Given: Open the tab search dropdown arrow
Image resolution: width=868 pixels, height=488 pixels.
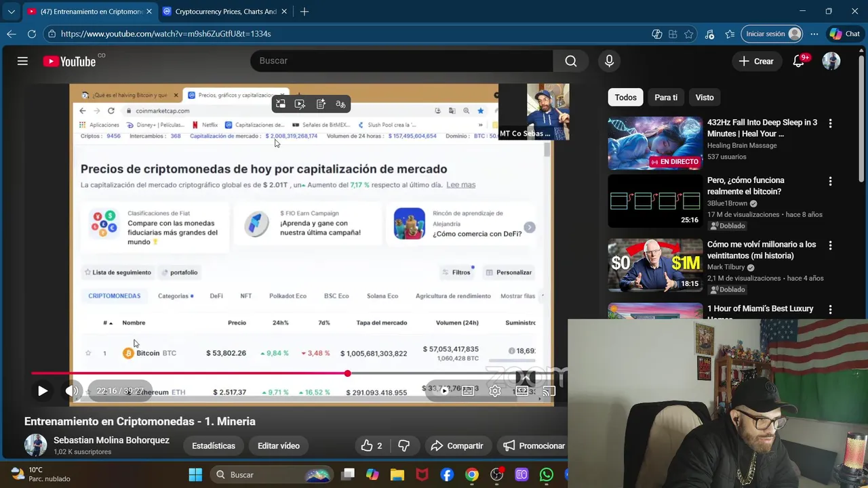Looking at the screenshot, I should [x=11, y=12].
